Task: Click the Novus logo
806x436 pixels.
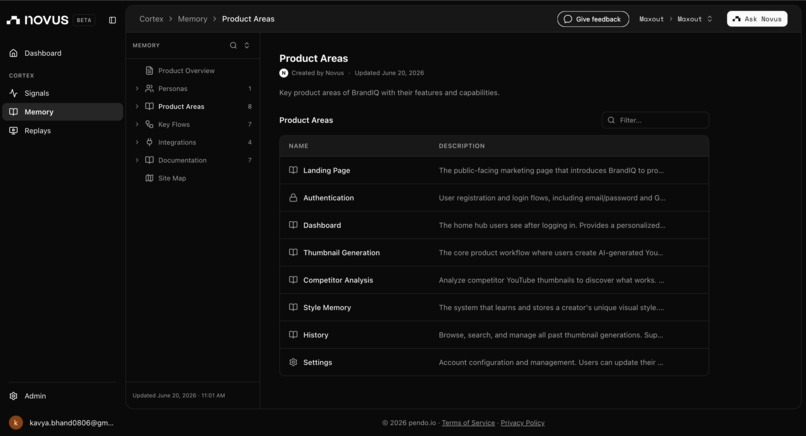Action: (x=38, y=20)
